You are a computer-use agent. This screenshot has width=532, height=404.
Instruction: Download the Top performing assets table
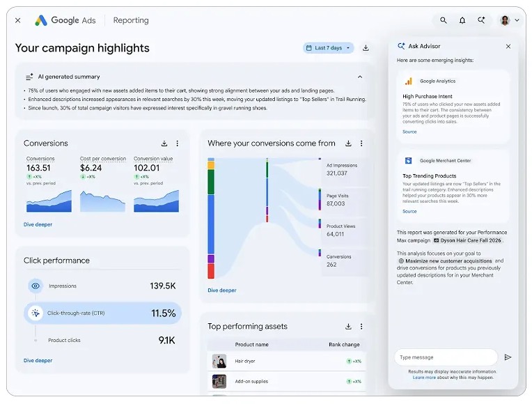348,326
